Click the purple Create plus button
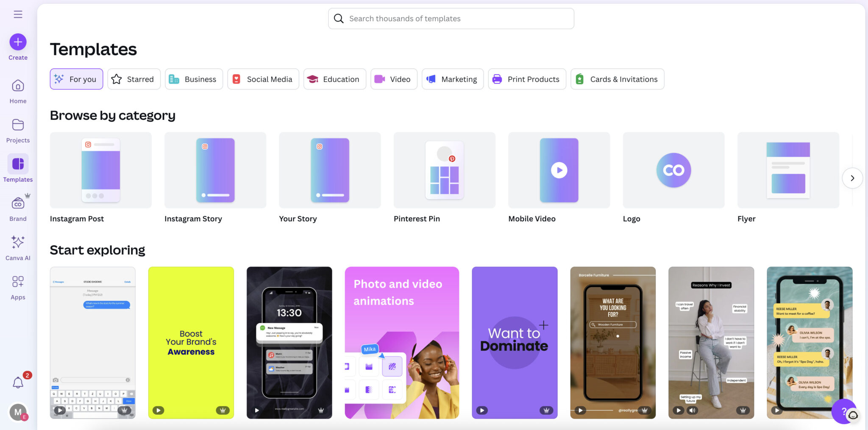868x430 pixels. point(18,42)
